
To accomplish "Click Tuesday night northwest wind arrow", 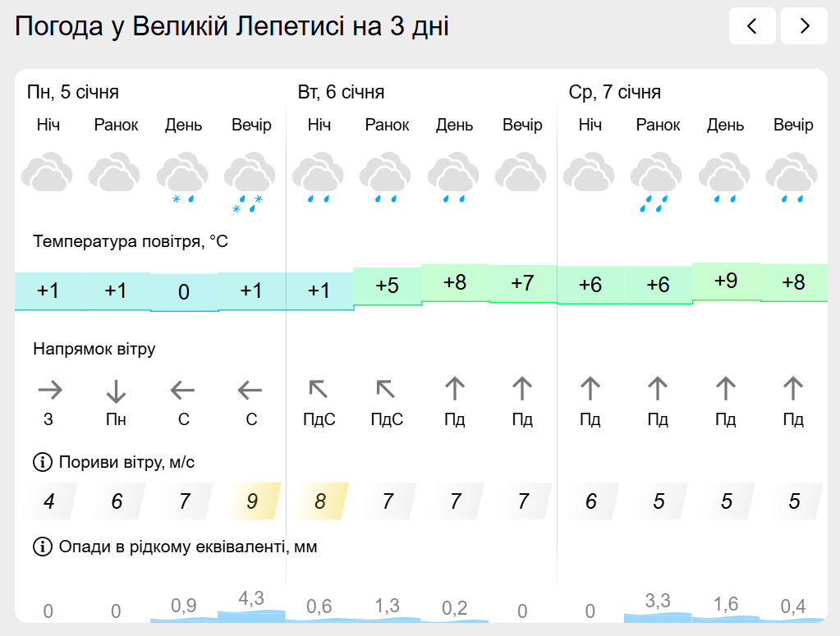I will click(x=319, y=389).
